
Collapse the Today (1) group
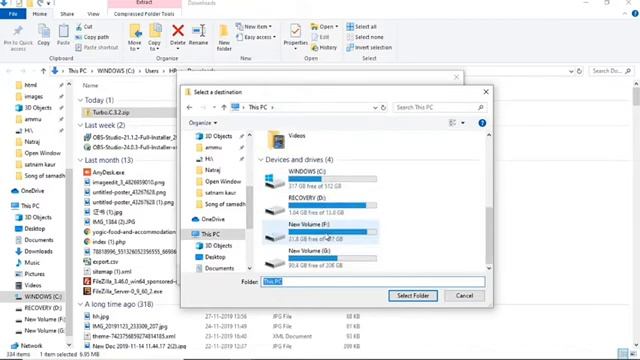coord(80,100)
